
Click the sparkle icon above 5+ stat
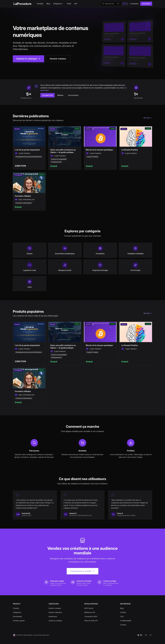pyautogui.click(x=29, y=88)
